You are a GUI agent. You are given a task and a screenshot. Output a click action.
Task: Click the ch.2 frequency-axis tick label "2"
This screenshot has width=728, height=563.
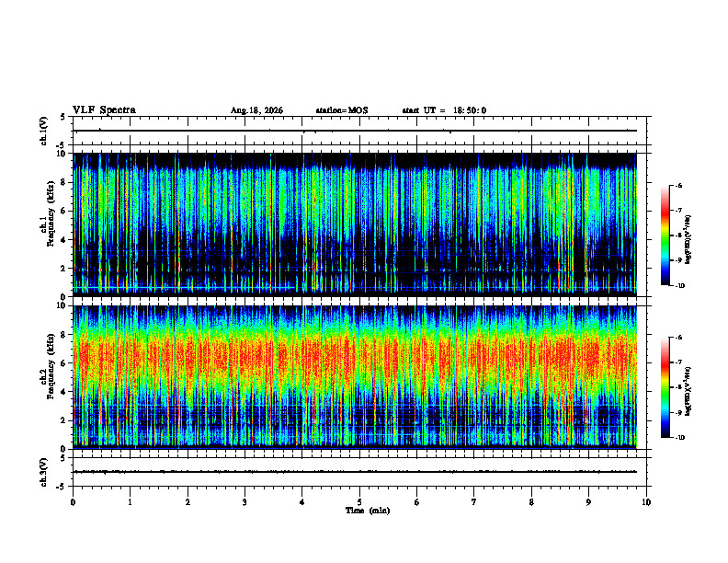tap(63, 420)
